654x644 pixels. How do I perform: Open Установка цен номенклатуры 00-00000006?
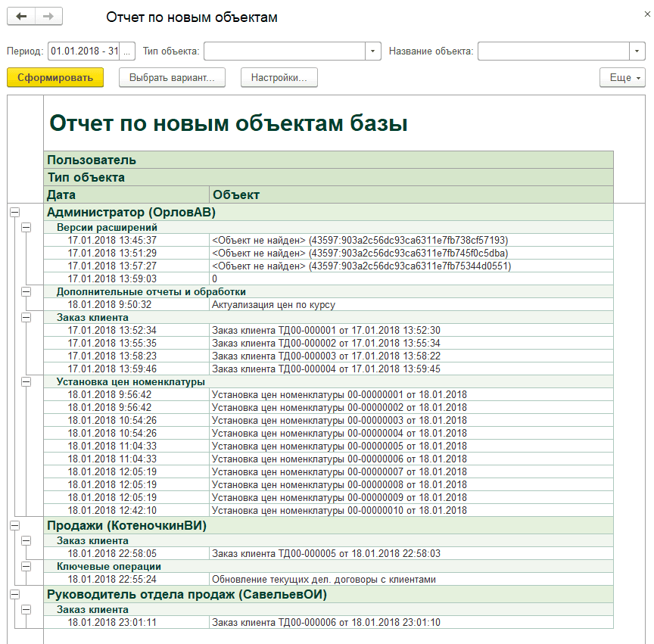point(411,459)
